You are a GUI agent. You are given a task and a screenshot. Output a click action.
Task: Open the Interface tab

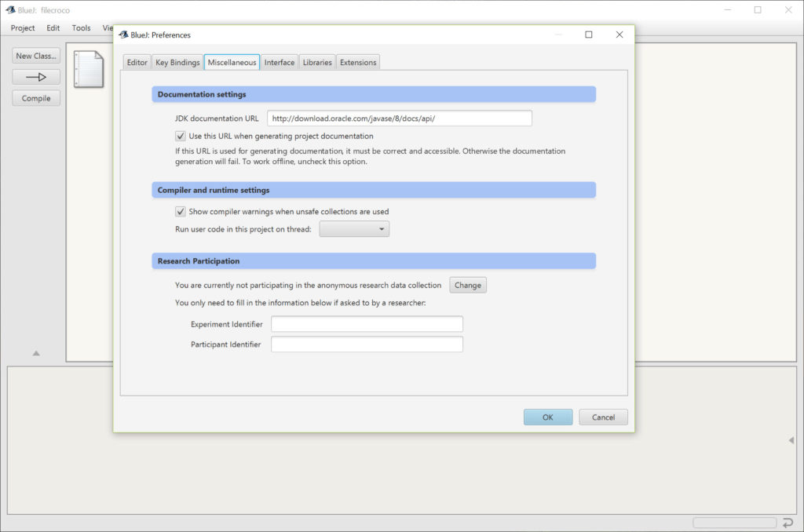(280, 62)
